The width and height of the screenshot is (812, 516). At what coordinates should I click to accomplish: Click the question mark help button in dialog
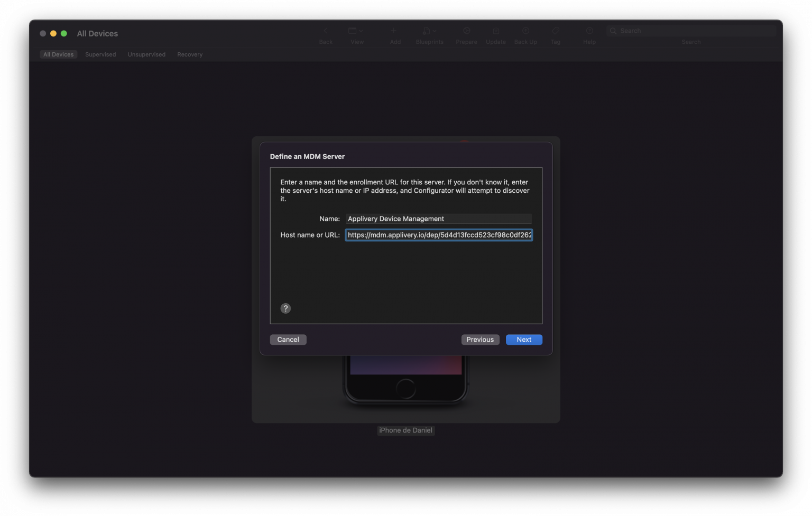pos(285,308)
